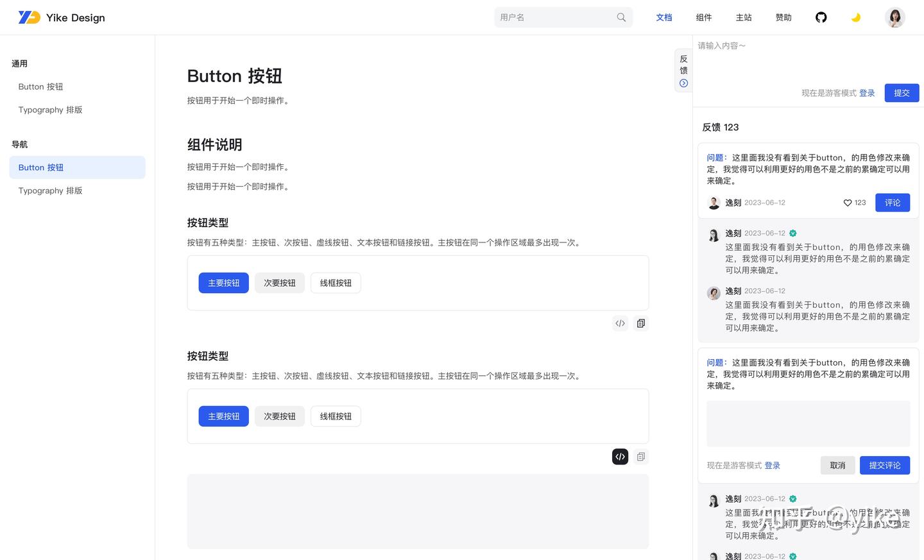The image size is (924, 560).
Task: Click the 提交 submit button
Action: [902, 92]
